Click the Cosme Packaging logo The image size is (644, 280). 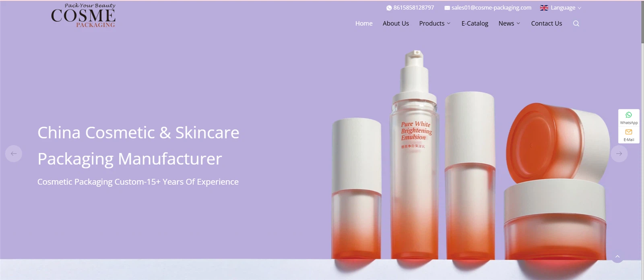tap(83, 15)
